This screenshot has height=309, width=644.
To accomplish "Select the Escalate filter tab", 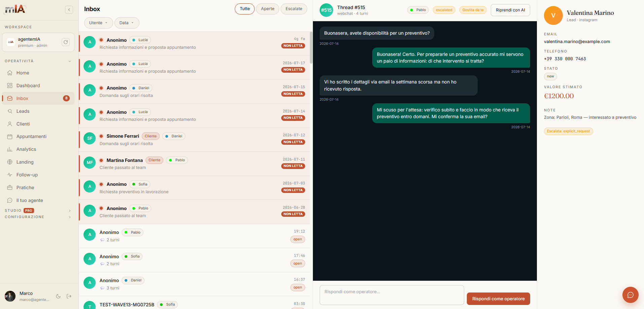I will point(294,9).
